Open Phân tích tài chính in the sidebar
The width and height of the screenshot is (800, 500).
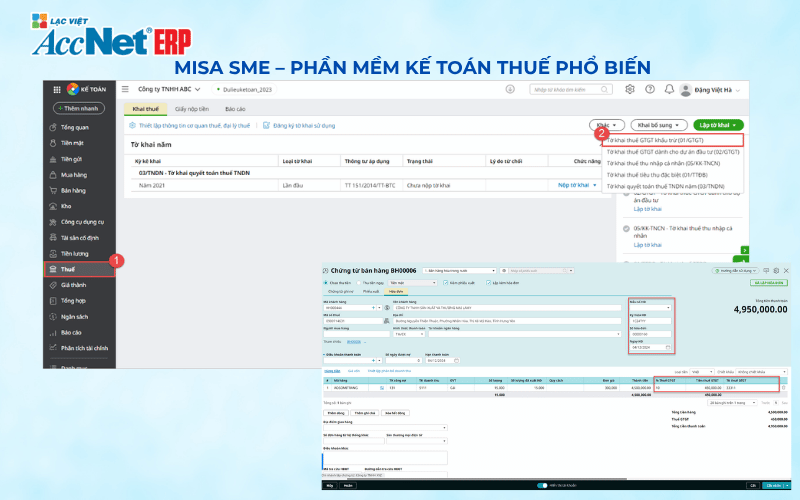coord(79,348)
